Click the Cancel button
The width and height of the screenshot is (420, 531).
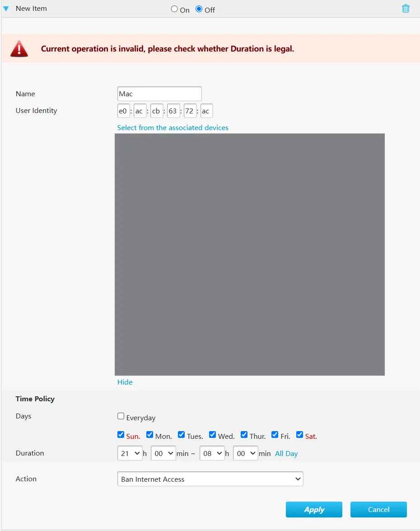pos(378,509)
